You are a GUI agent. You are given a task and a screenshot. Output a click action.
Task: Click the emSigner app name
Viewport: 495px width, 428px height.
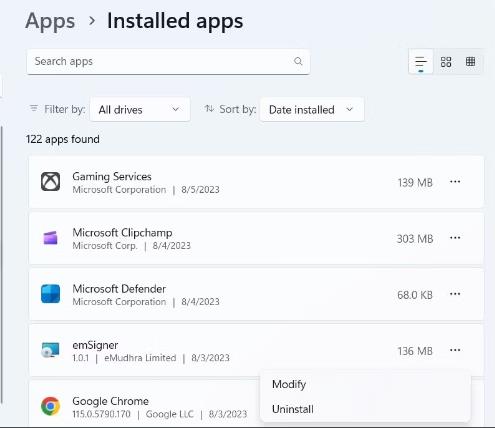[x=95, y=345]
